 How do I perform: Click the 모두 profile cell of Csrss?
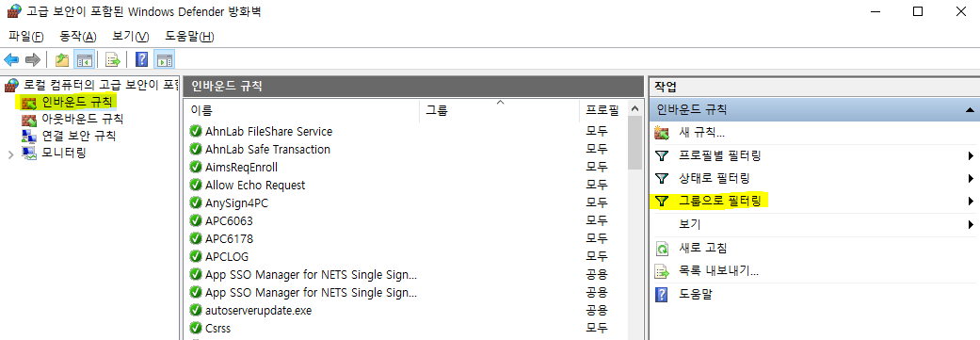click(x=597, y=328)
